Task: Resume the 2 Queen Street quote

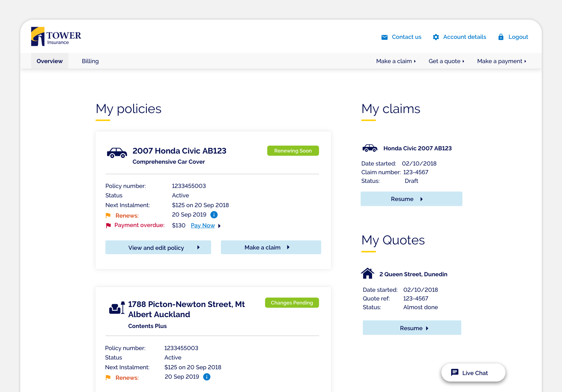Action: [412, 328]
